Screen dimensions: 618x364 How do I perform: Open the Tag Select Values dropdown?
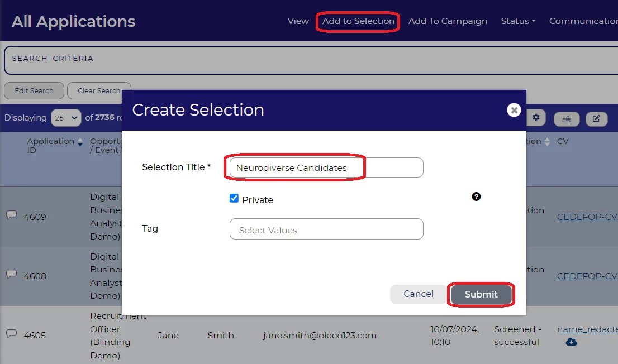[x=326, y=229]
